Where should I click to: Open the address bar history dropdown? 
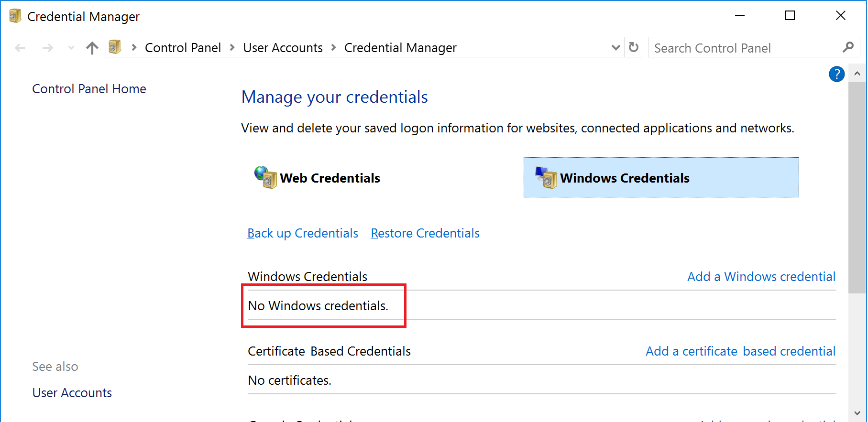pyautogui.click(x=616, y=47)
